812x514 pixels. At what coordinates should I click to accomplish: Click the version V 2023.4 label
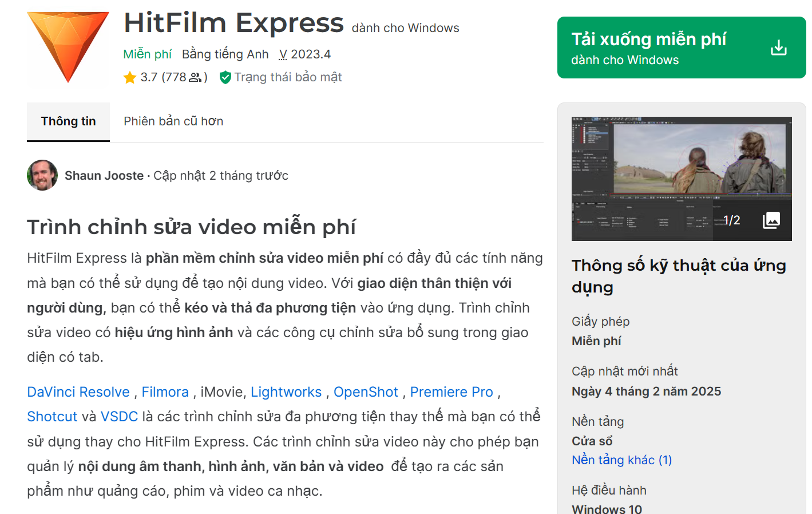[x=304, y=54]
